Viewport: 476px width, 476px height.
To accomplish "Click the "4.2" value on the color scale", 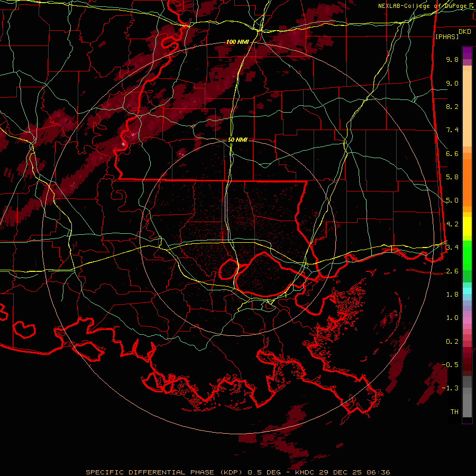I will coord(452,224).
